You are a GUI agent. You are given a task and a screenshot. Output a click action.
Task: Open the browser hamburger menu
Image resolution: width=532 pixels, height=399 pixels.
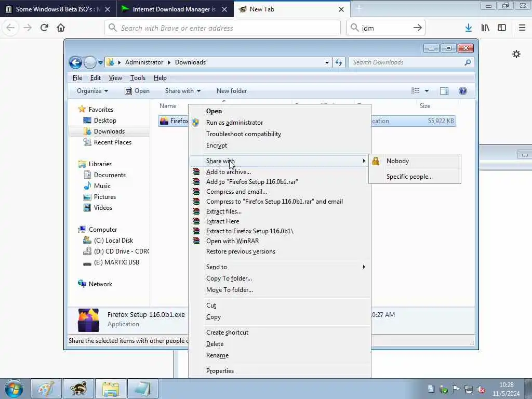click(522, 28)
